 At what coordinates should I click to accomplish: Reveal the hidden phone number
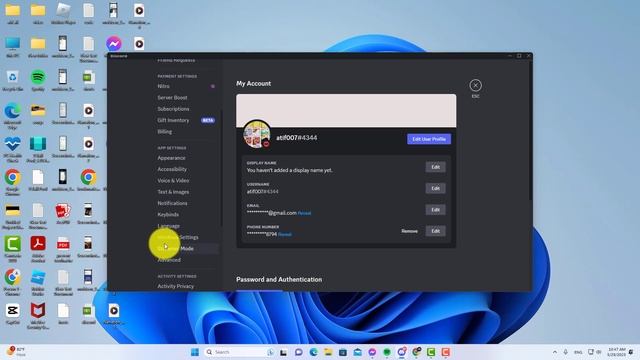click(285, 234)
